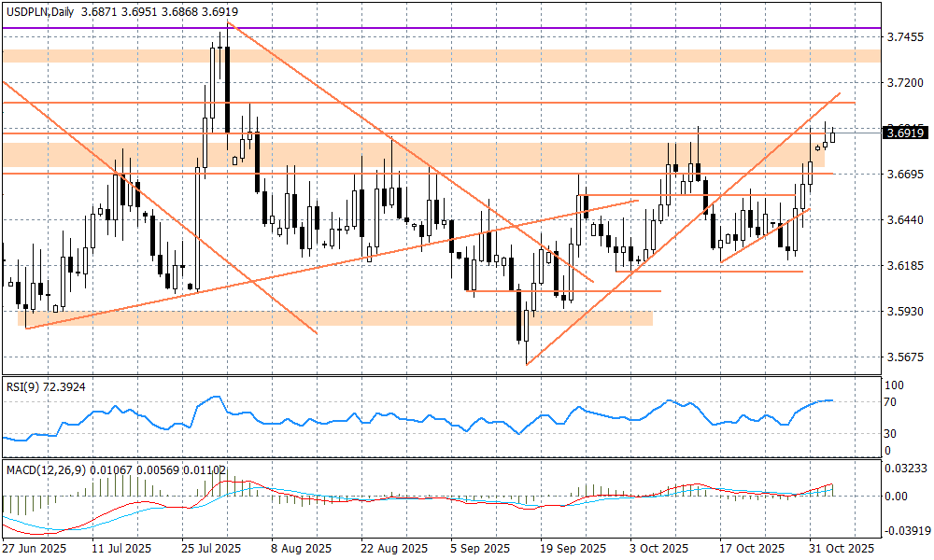The width and height of the screenshot is (934, 560).
Task: Click the 3.5675 price axis label
Action: click(x=904, y=357)
